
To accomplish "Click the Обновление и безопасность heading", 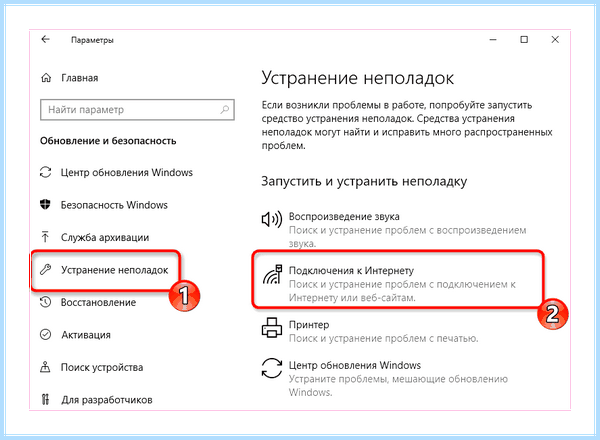I will click(x=108, y=141).
